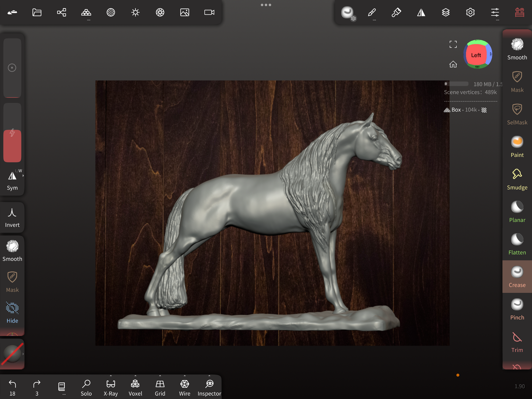This screenshot has width=532, height=399.
Task: Enable Wire wireframe display
Action: click(x=184, y=388)
